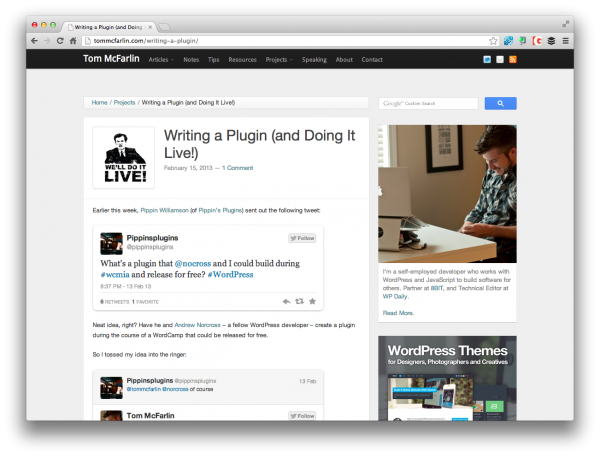
Task: Bookmark page with the star icon
Action: coord(493,41)
